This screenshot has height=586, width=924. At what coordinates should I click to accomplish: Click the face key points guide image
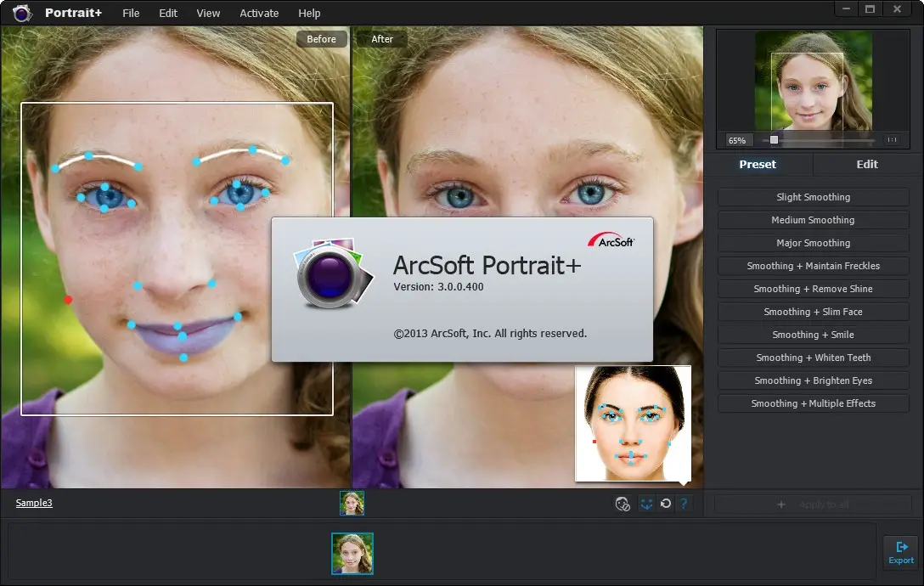tap(633, 423)
